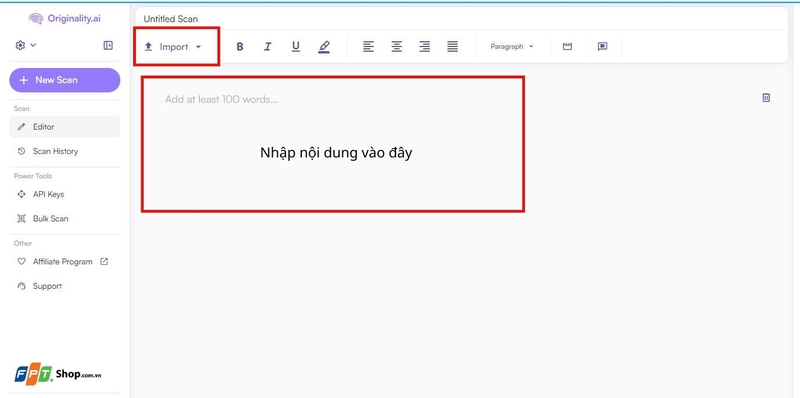The image size is (800, 398).
Task: Open Scan History
Action: point(65,151)
